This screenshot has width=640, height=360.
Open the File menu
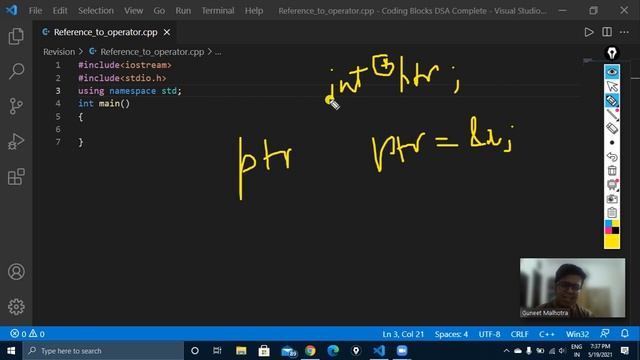coord(35,11)
